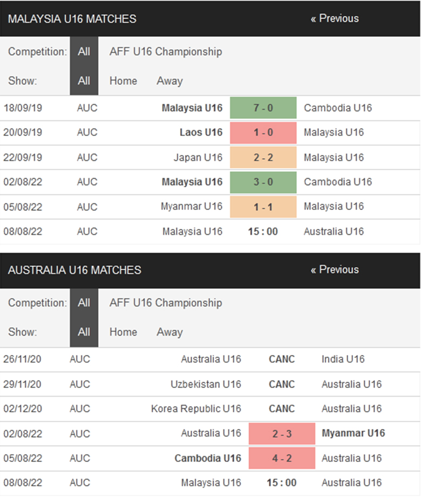Screen dimensions: 421x504
Task: Click Previous link in Australia U16 matches
Action: coord(334,270)
